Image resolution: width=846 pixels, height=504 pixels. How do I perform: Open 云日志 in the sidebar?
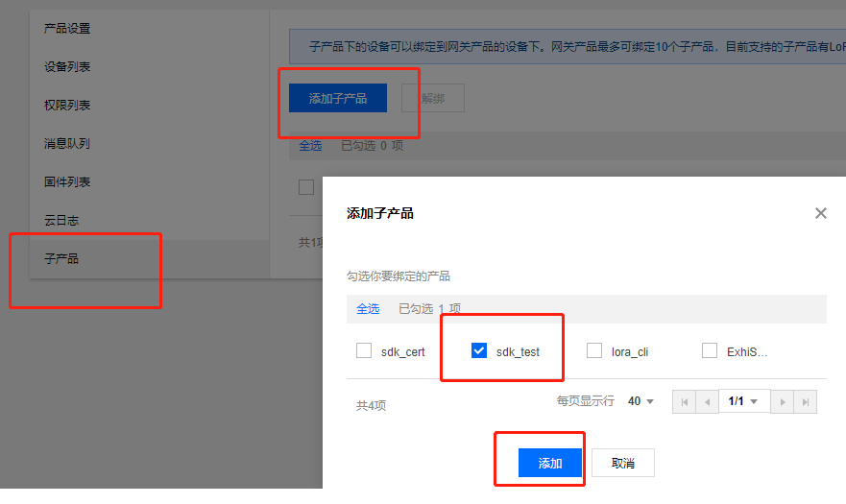pyautogui.click(x=61, y=220)
